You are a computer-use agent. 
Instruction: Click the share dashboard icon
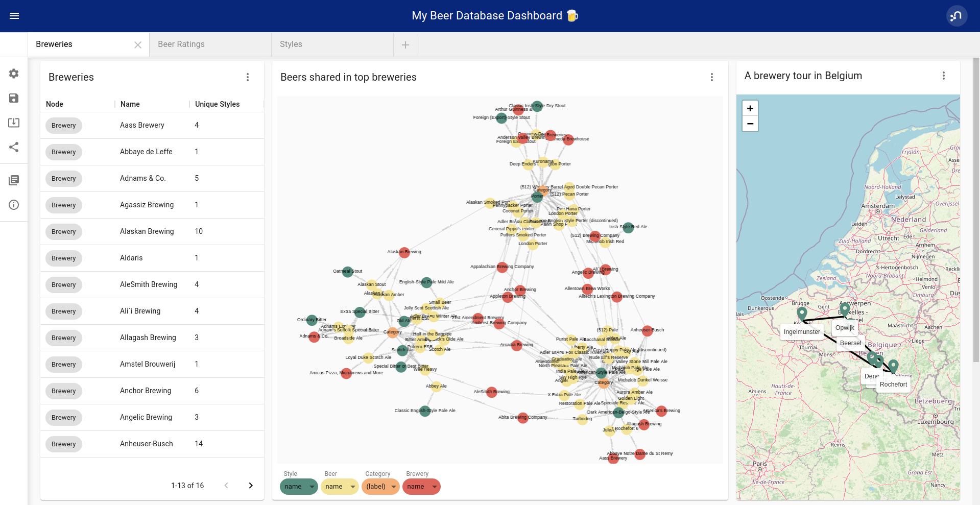click(14, 147)
